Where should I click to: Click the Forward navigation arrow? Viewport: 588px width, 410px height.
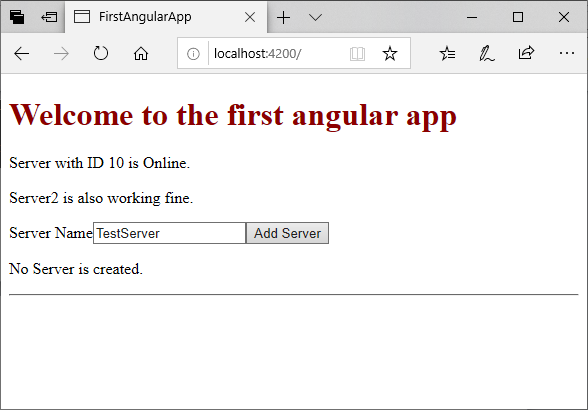[61, 54]
